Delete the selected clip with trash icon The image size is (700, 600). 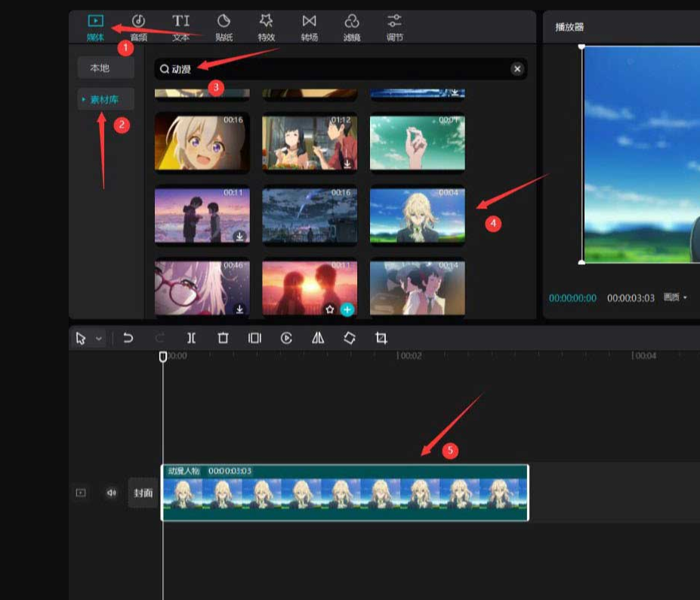pyautogui.click(x=223, y=337)
